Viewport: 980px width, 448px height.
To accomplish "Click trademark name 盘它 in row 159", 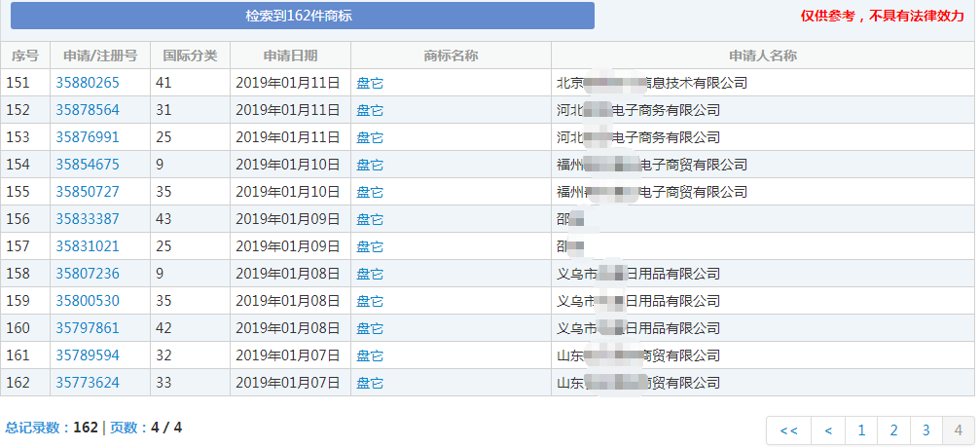I will coord(370,301).
